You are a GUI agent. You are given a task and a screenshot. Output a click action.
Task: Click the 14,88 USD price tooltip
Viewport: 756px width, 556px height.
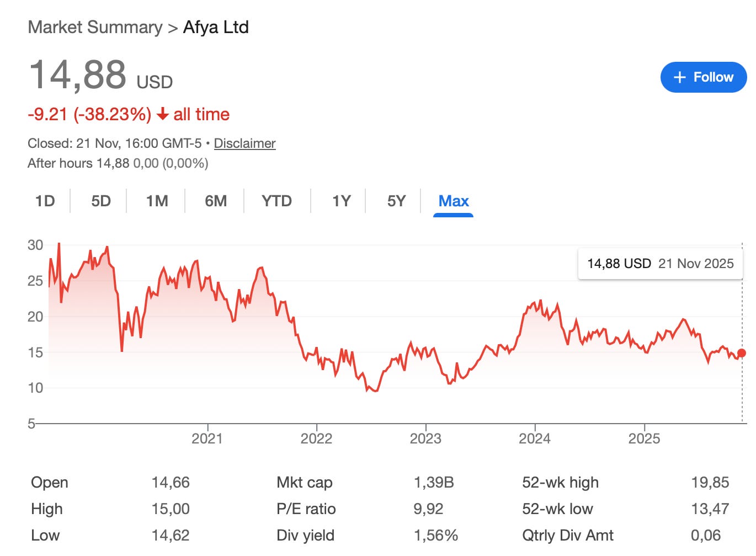coord(661,264)
